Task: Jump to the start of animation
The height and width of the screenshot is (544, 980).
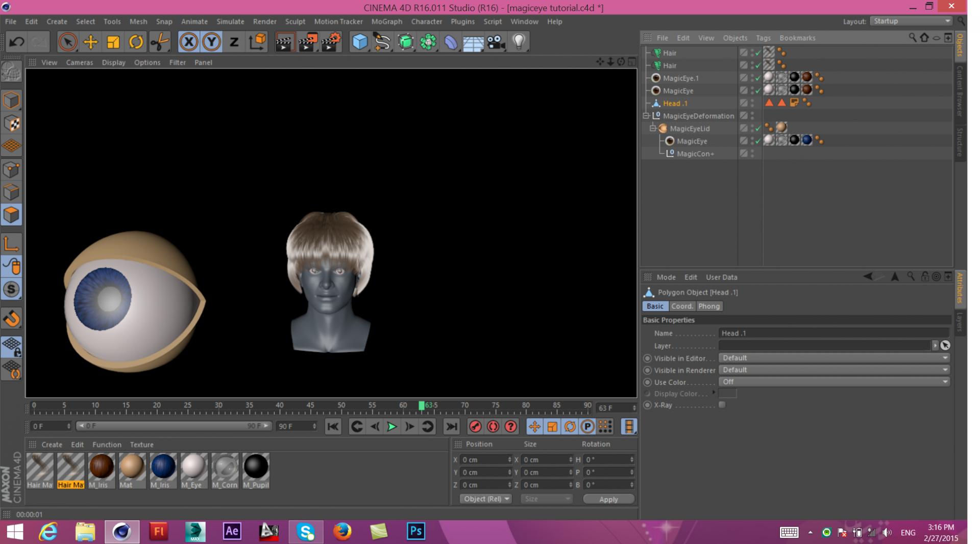Action: (333, 427)
